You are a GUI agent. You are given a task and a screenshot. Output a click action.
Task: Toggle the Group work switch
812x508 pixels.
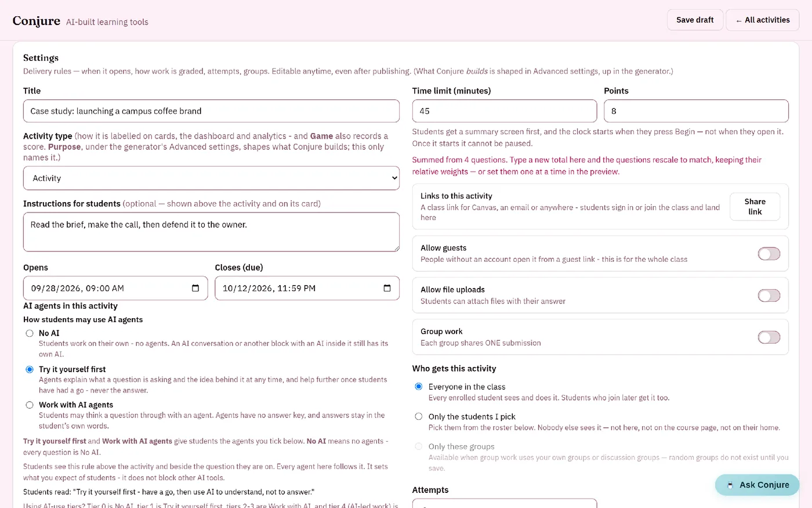tap(768, 337)
